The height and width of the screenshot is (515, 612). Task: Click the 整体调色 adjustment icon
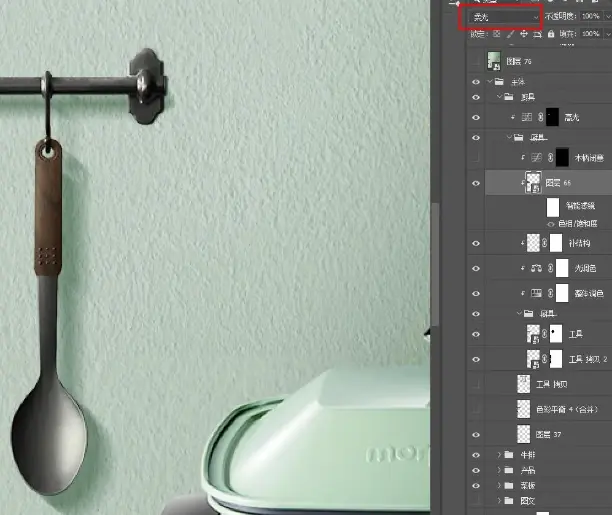[x=537, y=293]
